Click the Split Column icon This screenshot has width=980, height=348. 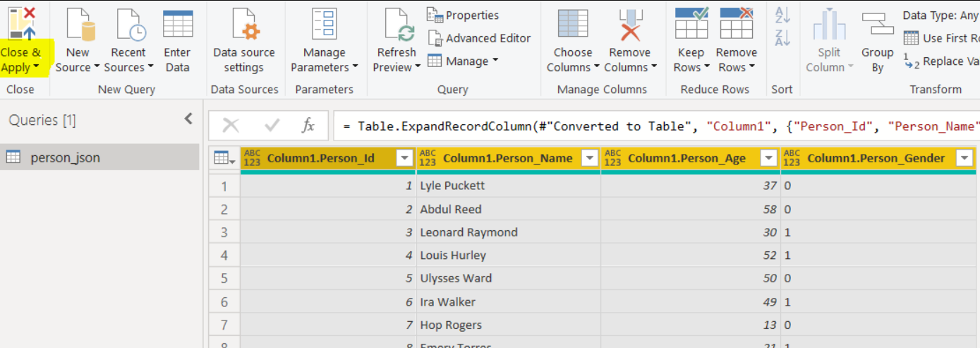829,24
